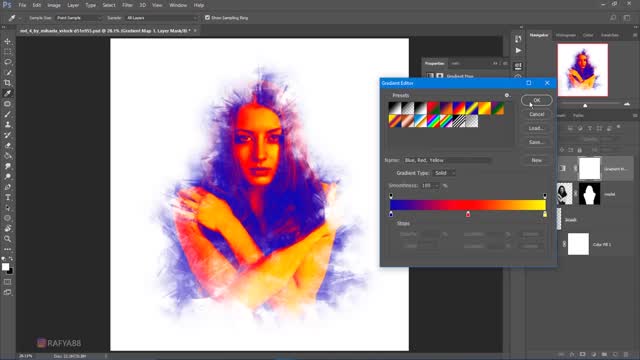Switch to the Paths tab

(578, 116)
